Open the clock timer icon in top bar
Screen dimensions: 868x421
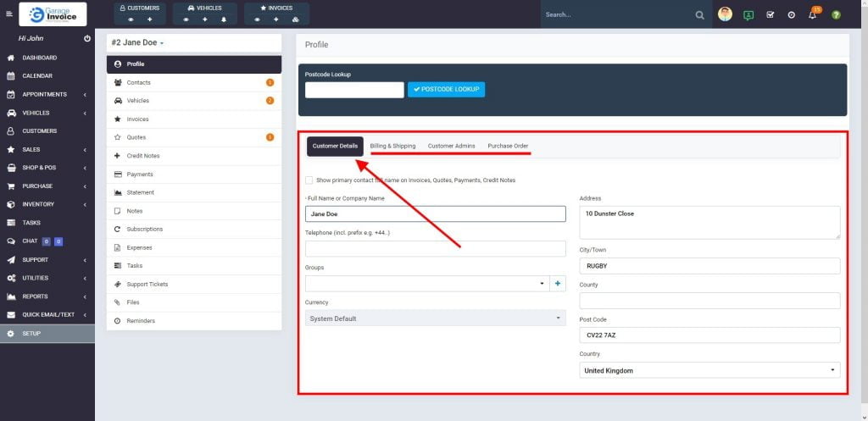tap(791, 15)
